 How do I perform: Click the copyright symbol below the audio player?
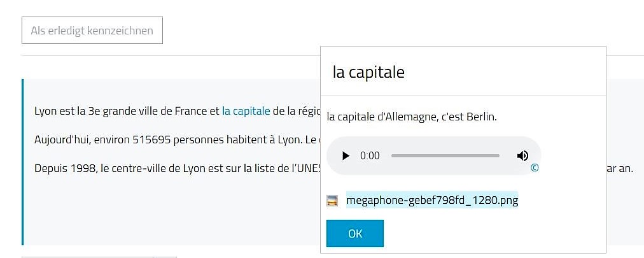(535, 168)
